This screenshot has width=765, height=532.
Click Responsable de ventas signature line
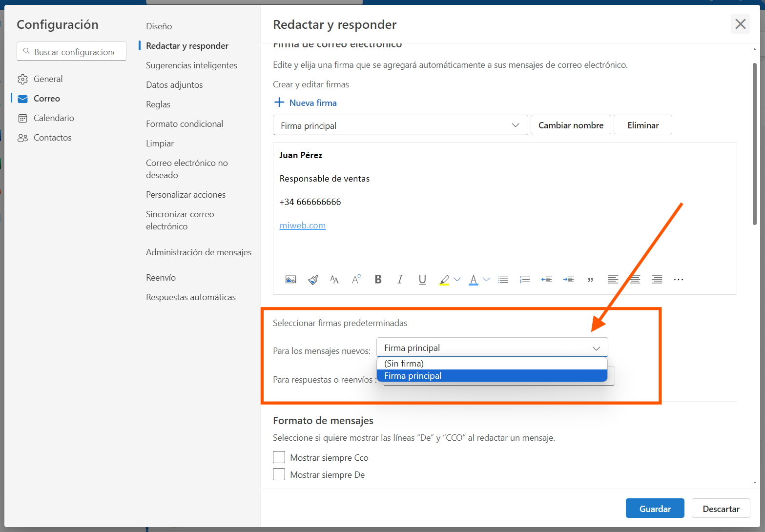[325, 179]
